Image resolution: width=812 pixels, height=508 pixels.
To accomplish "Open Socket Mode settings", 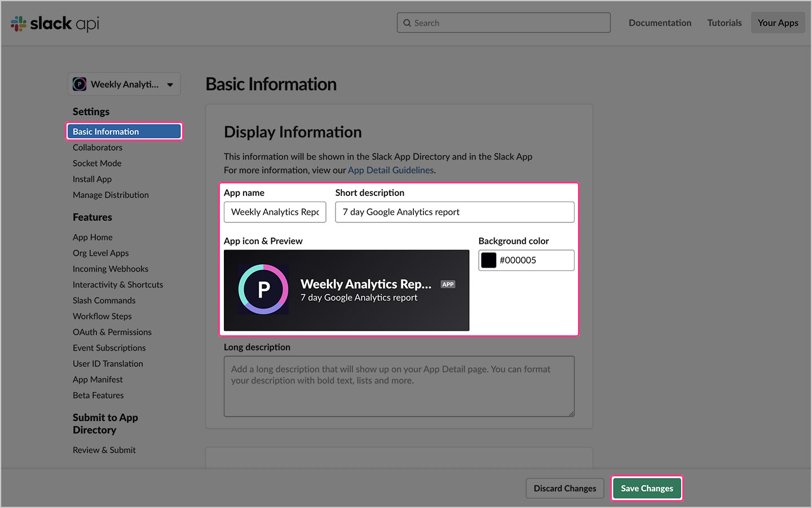I will [96, 163].
